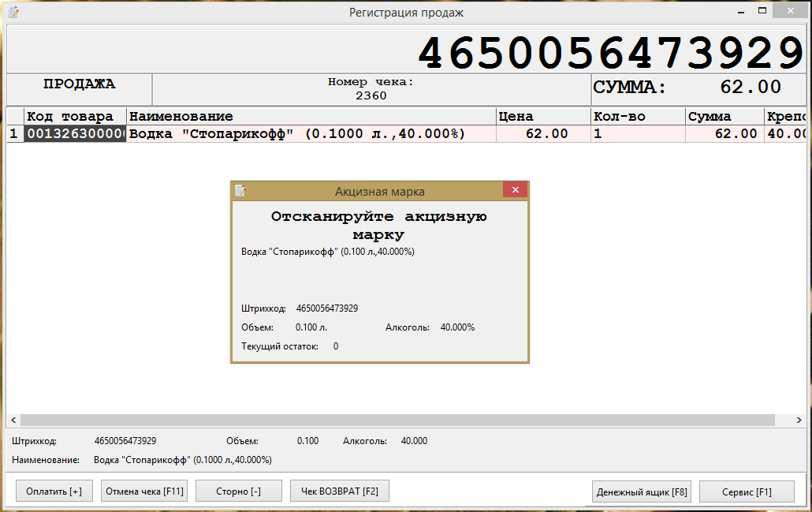This screenshot has height=512, width=812.
Task: Open the Денежный ящик [F8] drawer
Action: click(641, 491)
